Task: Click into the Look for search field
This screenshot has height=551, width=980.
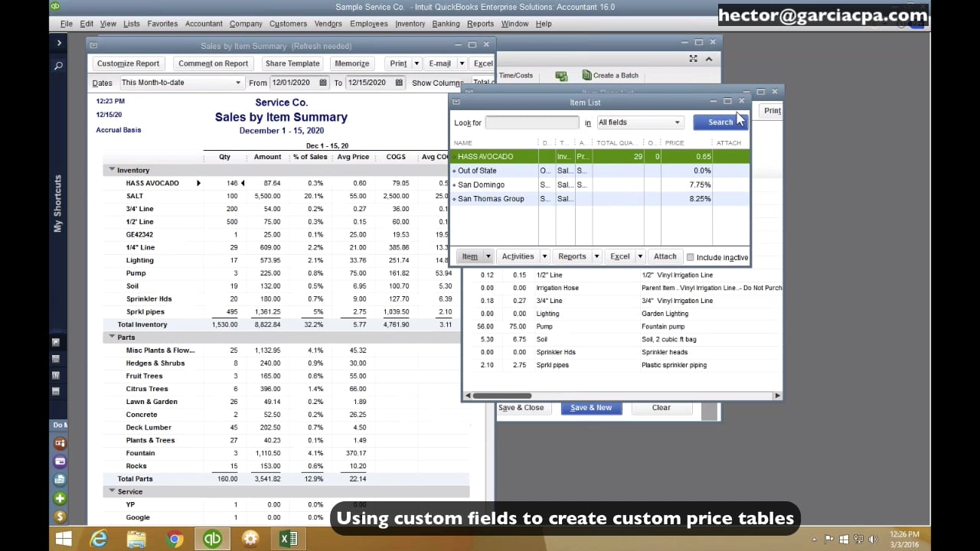Action: [532, 122]
